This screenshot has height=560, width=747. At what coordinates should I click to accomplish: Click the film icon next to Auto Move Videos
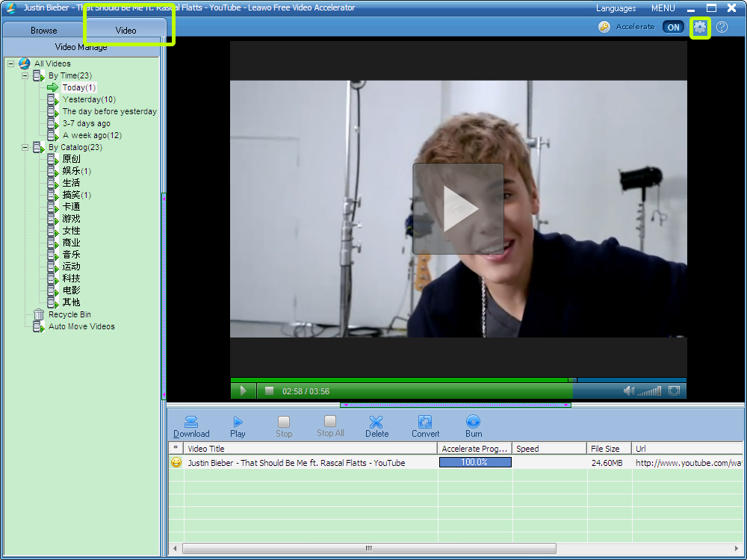(x=39, y=327)
